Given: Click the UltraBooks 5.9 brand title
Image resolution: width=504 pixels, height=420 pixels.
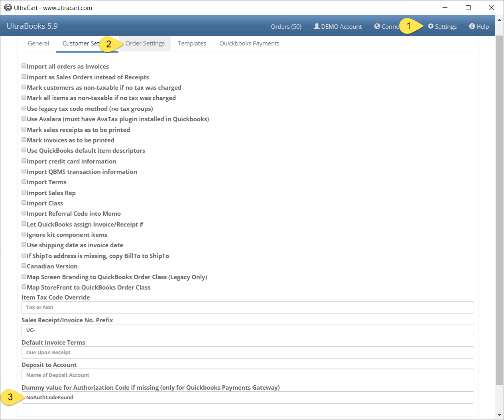Looking at the screenshot, I should click(x=32, y=26).
